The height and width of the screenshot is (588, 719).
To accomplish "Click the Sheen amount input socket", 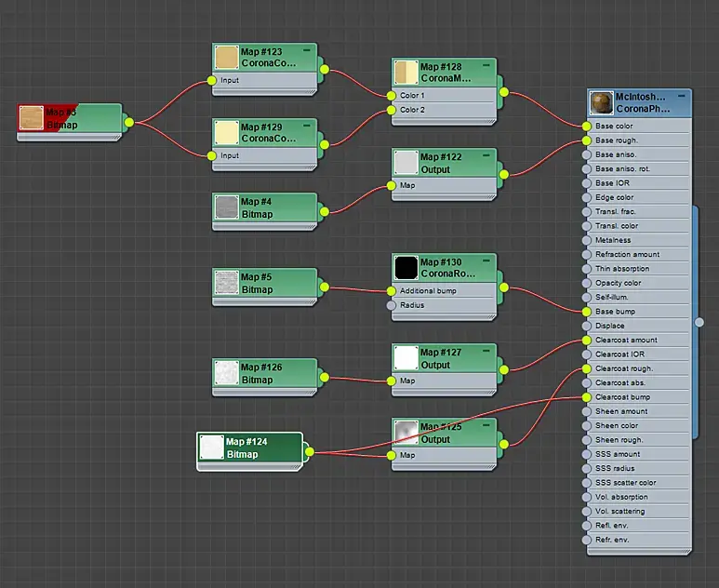I will 587,411.
